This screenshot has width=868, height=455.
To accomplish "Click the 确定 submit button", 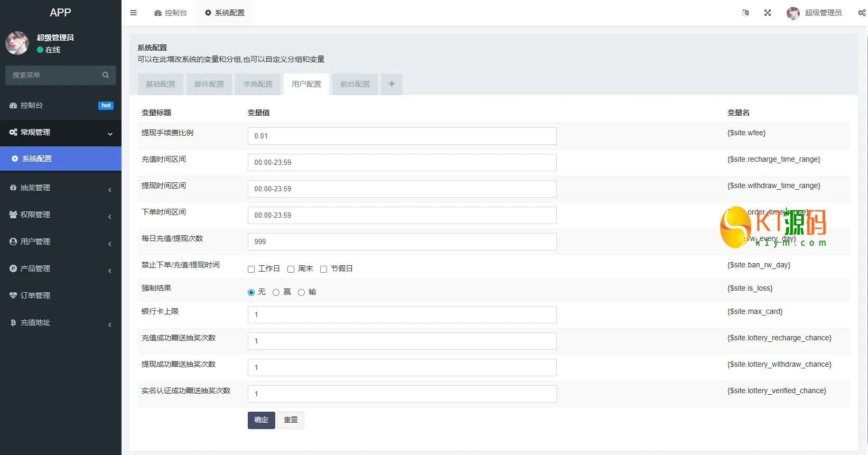I will (x=262, y=420).
